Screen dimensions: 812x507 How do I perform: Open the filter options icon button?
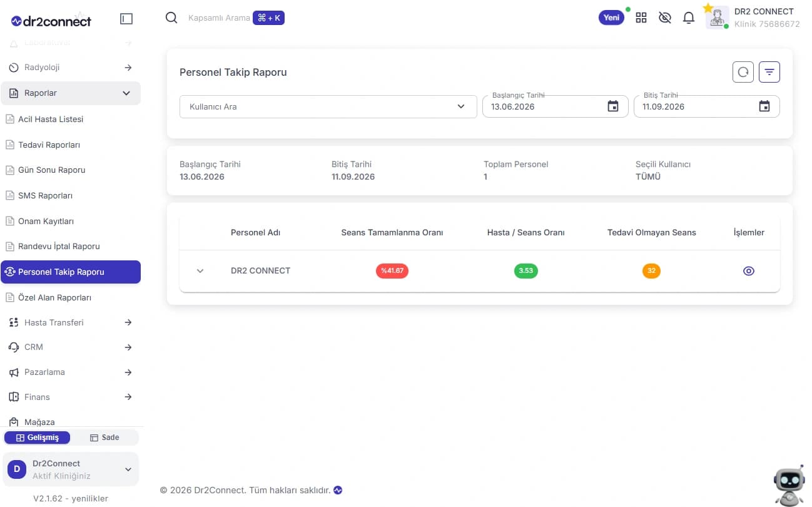click(769, 72)
